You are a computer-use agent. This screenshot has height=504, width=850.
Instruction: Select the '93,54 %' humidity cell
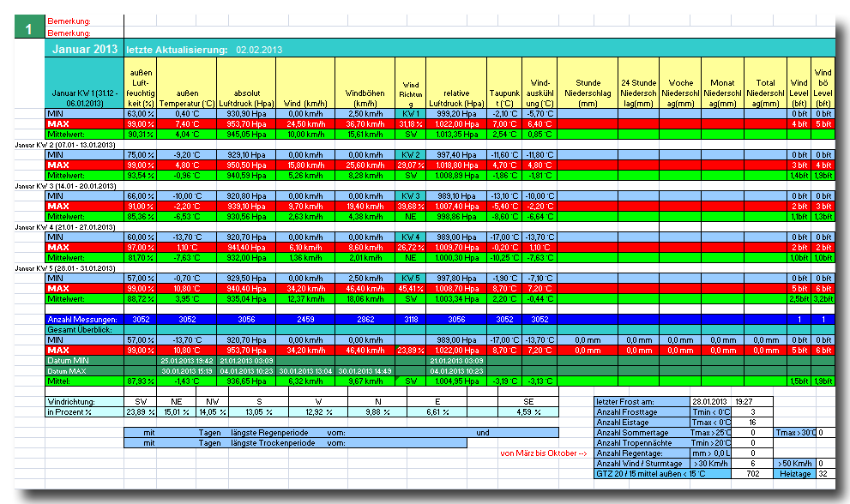point(141,176)
